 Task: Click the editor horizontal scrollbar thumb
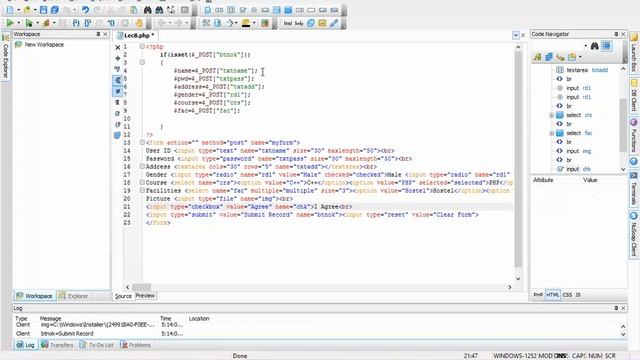click(x=141, y=287)
